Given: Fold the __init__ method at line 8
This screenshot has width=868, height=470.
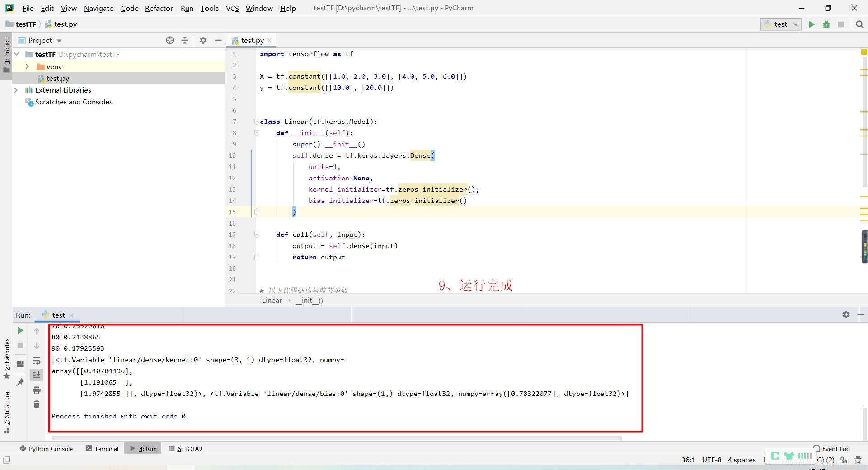Looking at the screenshot, I should click(x=257, y=133).
